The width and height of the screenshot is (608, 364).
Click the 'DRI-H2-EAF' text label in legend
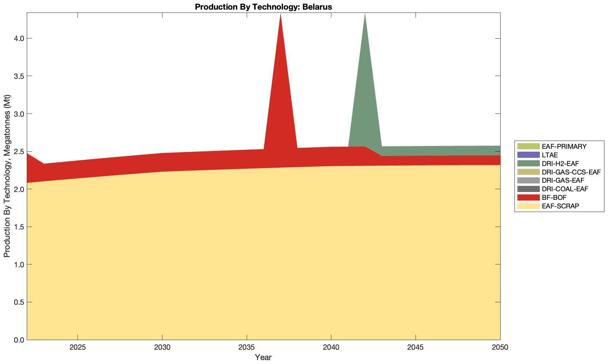560,163
